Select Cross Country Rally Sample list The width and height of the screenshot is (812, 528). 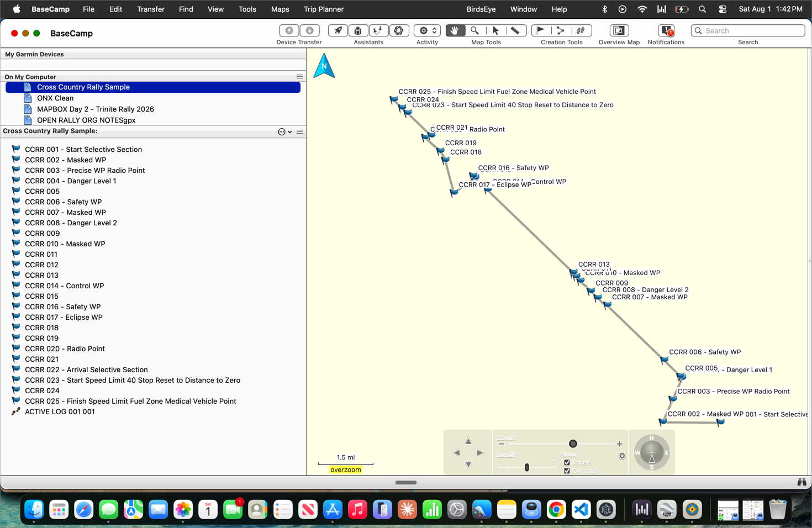tap(153, 87)
